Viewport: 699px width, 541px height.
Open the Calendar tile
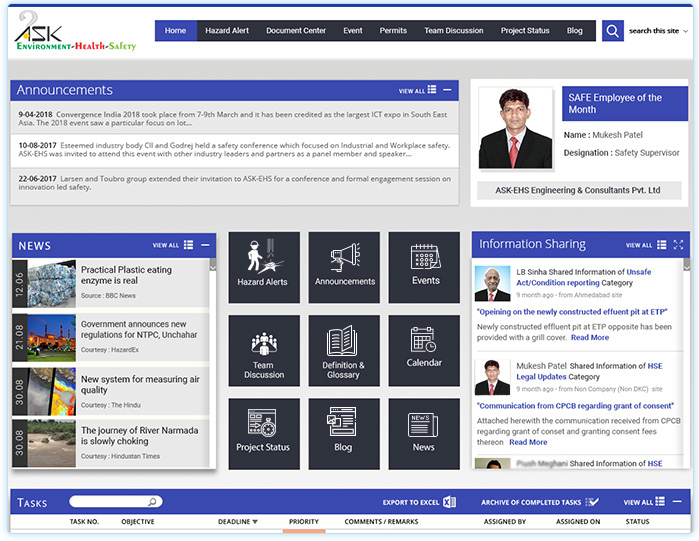tap(425, 350)
